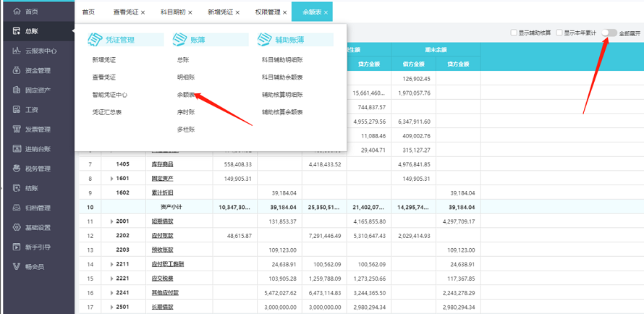Click the 发票管理 invoice icon
This screenshot has width=644, height=314.
(17, 130)
